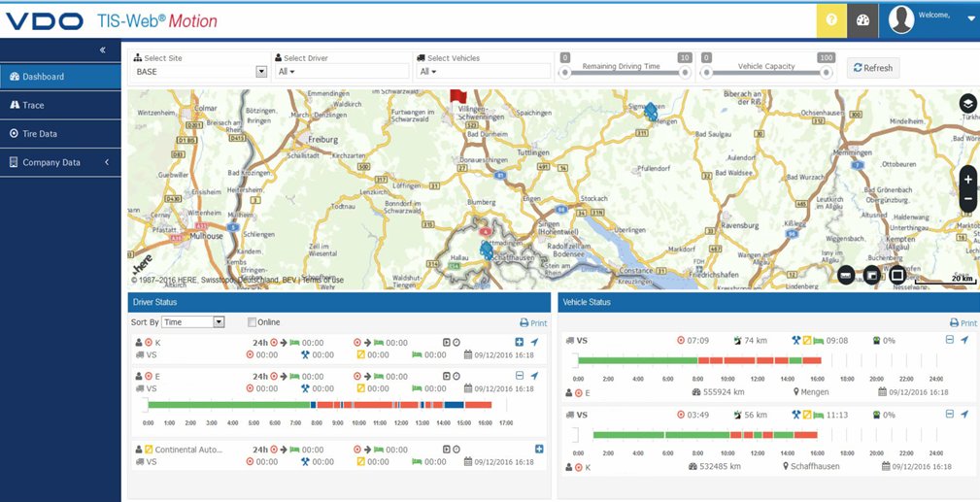Screen dimensions: 980x502
Task: Click the calendar icon in driver K row
Action: click(468, 355)
